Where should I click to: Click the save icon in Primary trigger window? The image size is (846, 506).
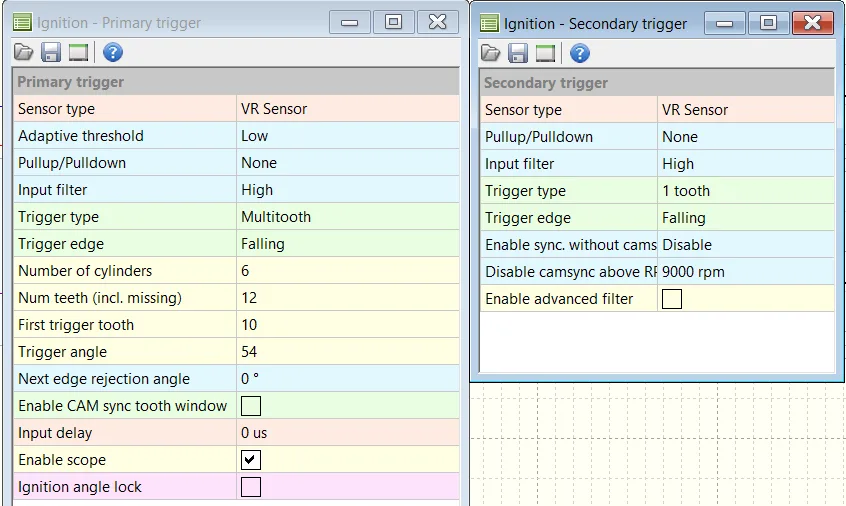(x=51, y=52)
